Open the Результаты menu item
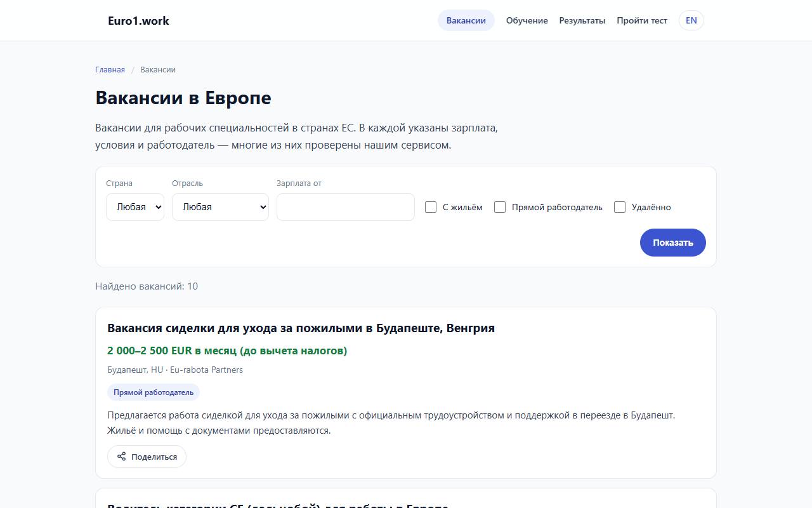The width and height of the screenshot is (812, 508). coord(582,20)
